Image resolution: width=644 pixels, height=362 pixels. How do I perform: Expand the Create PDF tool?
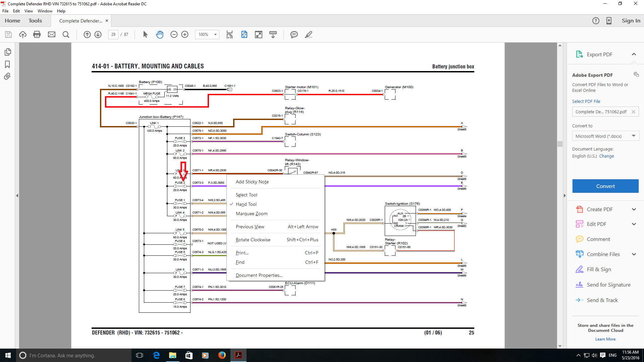pyautogui.click(x=634, y=209)
